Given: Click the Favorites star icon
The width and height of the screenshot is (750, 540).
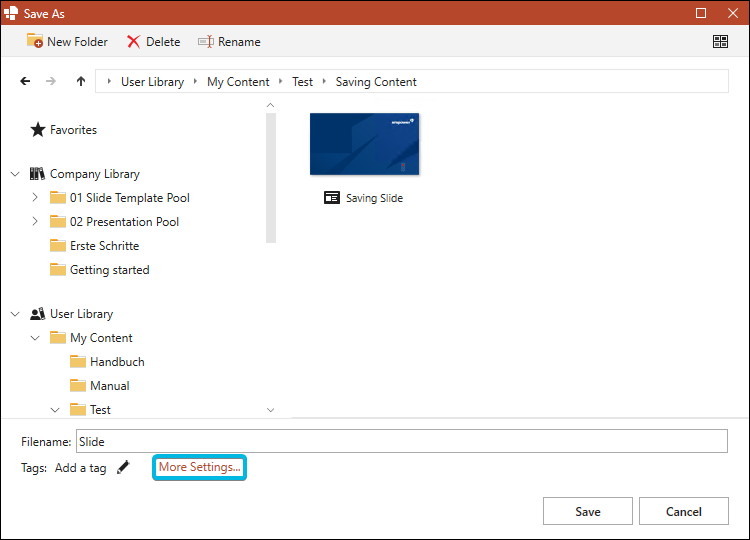Looking at the screenshot, I should click(38, 130).
